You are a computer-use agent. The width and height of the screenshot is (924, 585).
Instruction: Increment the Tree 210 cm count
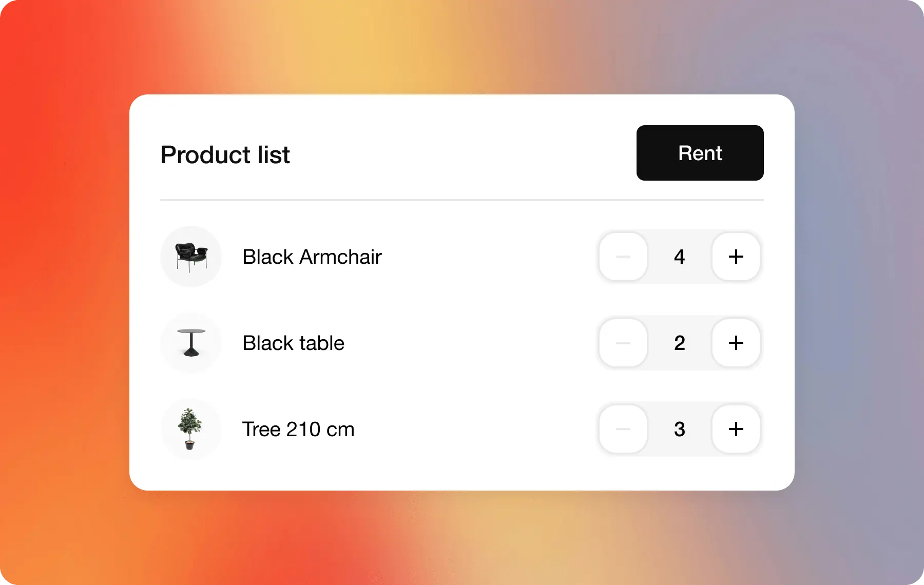coord(736,429)
